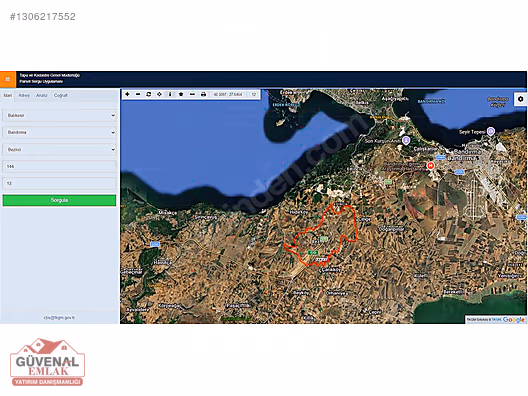Click the Çakılköy label on map

click(x=330, y=270)
